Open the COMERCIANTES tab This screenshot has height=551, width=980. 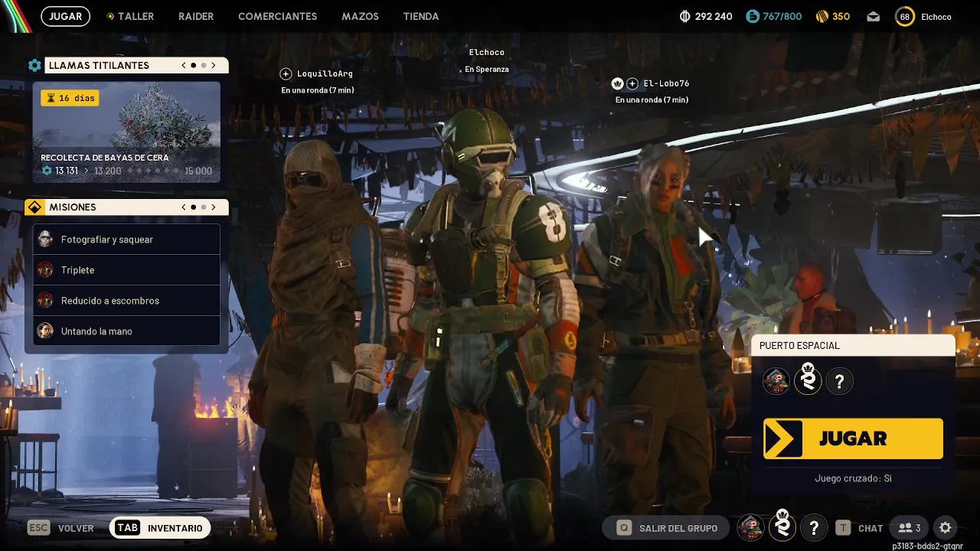tap(278, 16)
